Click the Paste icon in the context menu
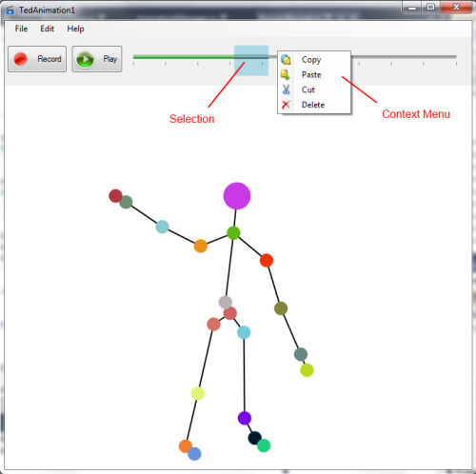 pyautogui.click(x=286, y=75)
